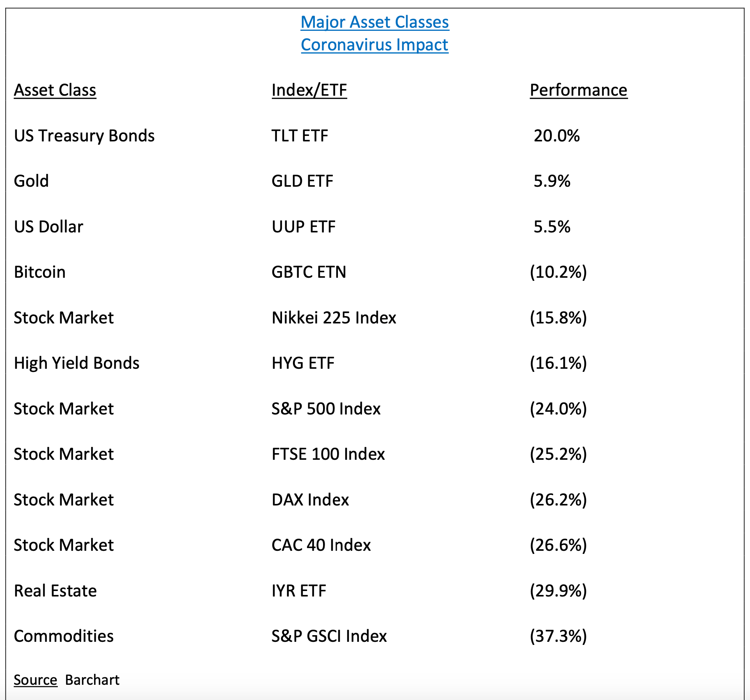Image resolution: width=750 pixels, height=700 pixels.
Task: Click the Asset Class column header
Action: 55,90
